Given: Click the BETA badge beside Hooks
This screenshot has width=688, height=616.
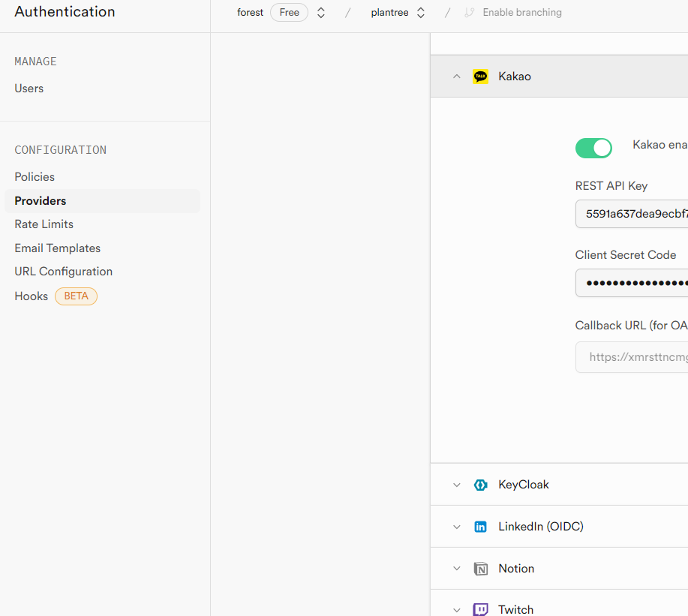Looking at the screenshot, I should 76,296.
